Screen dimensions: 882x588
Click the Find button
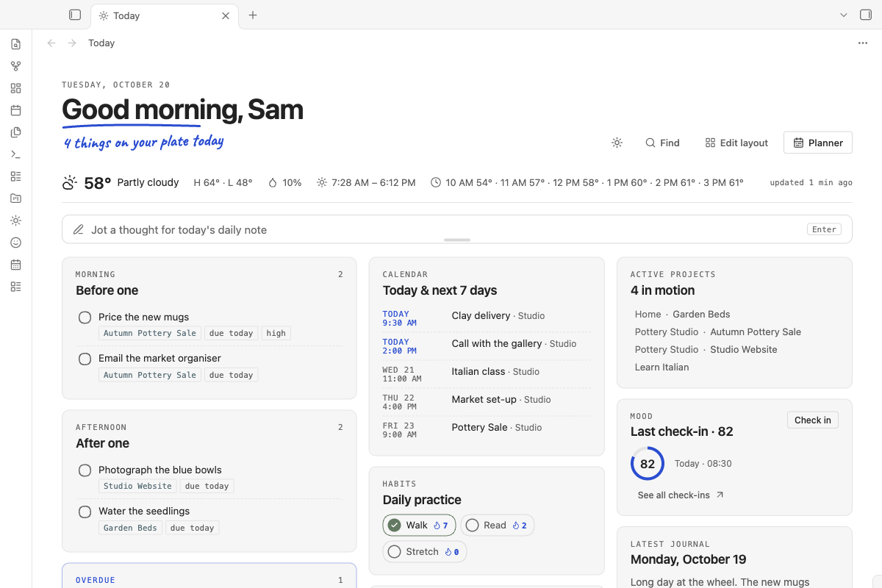click(x=662, y=143)
